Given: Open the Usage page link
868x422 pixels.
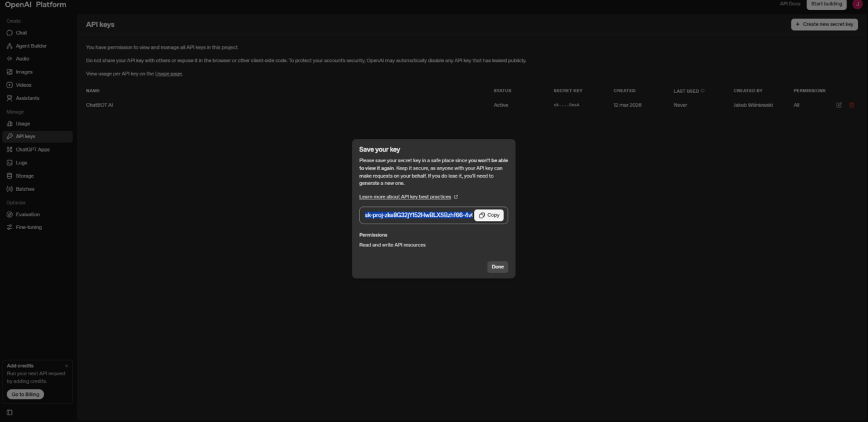Looking at the screenshot, I should [168, 73].
